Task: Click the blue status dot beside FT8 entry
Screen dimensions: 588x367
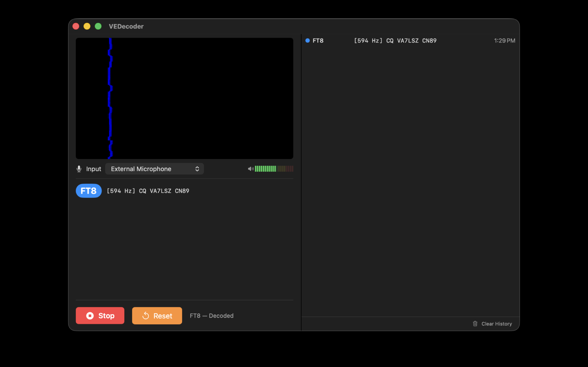Action: coord(307,41)
